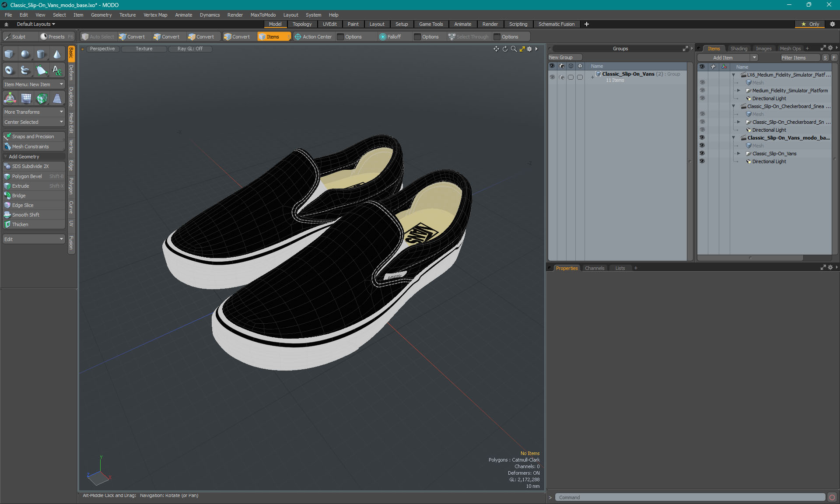Toggle visibility of Medium_Fidelity_Simulator_Platform item
This screenshot has height=504, width=840.
tap(702, 90)
